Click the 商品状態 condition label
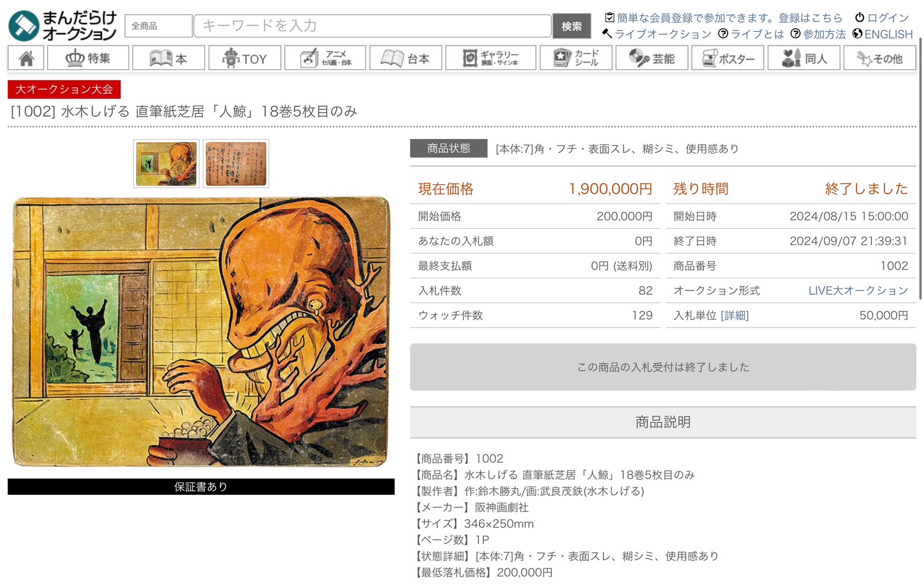 click(x=449, y=148)
